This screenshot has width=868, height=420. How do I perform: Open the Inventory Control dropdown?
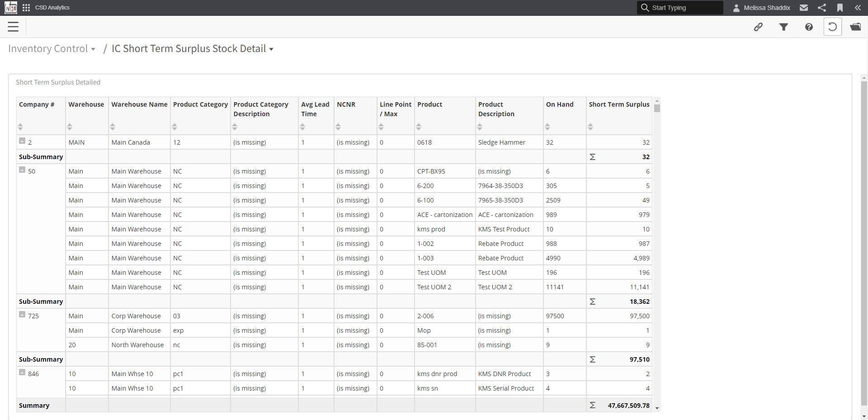[x=52, y=49]
